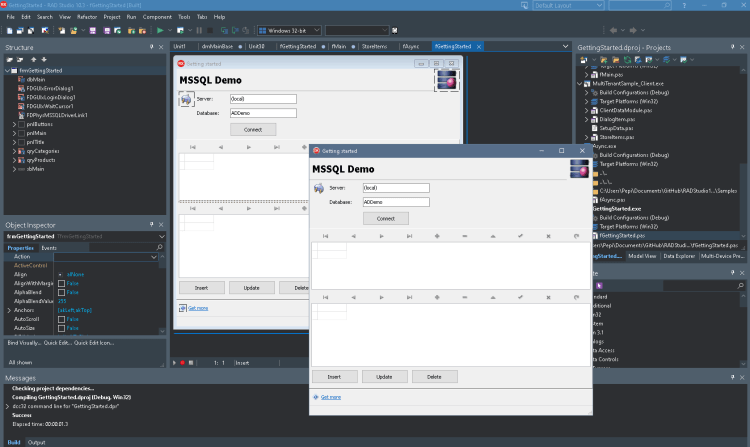Click the Update button in the form designer

(252, 288)
